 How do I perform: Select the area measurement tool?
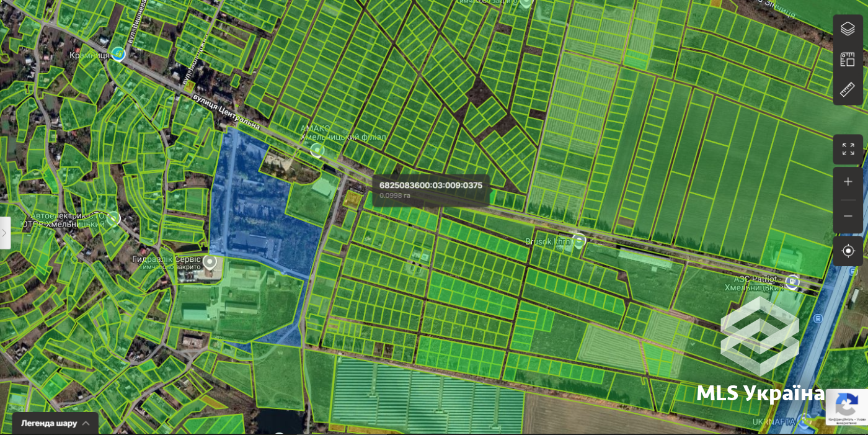pos(848,60)
